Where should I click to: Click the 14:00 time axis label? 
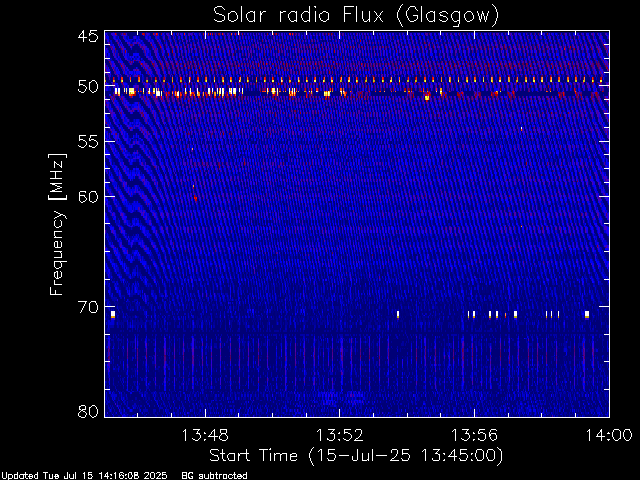609,435
